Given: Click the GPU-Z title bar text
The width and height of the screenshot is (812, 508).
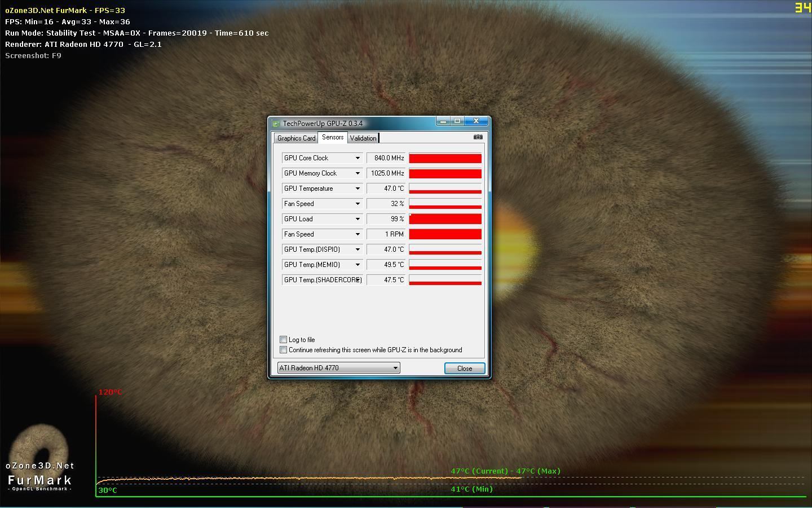Looking at the screenshot, I should pyautogui.click(x=323, y=124).
